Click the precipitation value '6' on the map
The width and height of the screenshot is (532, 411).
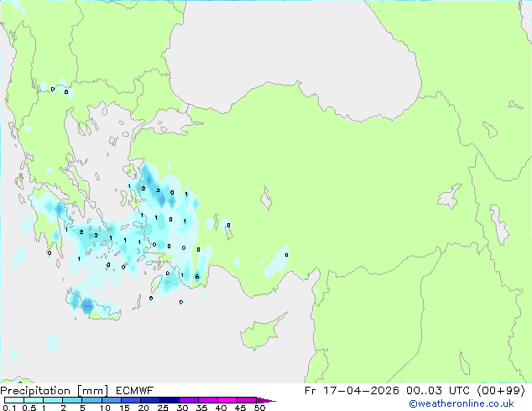(197, 277)
